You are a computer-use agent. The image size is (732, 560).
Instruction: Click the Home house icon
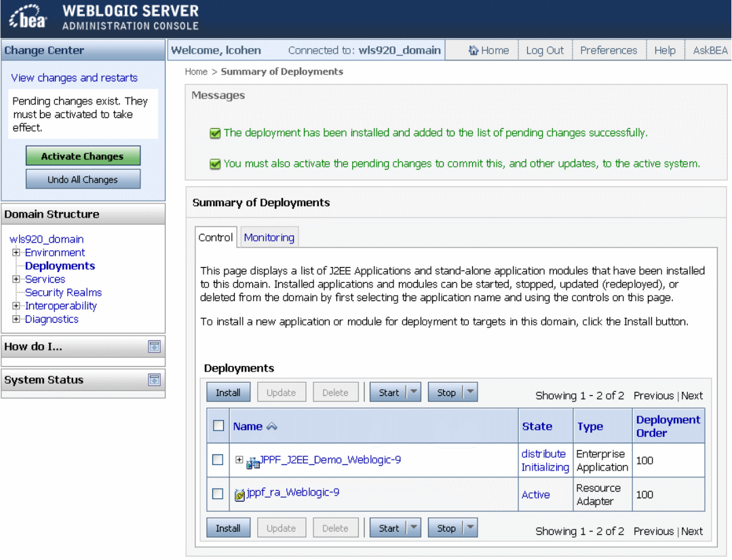tap(474, 50)
